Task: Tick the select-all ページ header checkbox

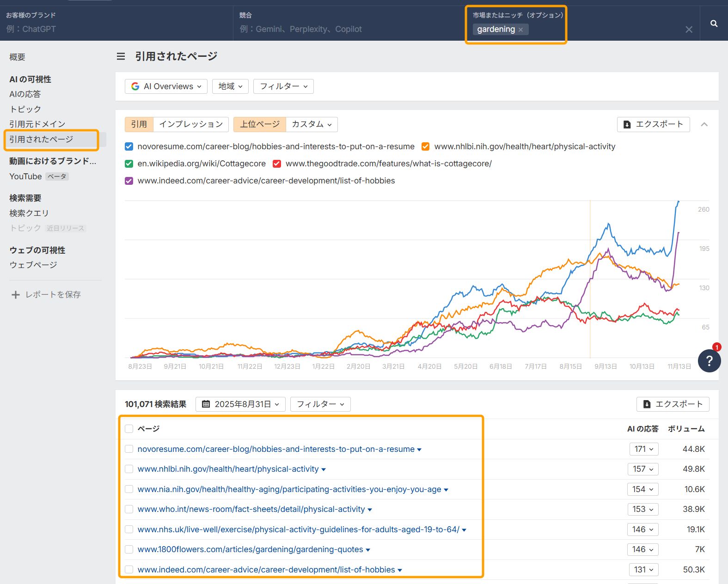Action: [x=129, y=429]
